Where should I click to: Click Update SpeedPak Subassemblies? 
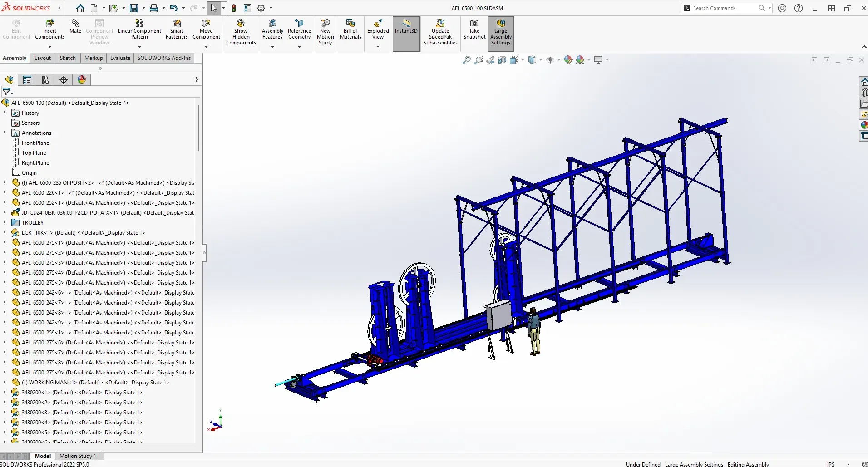tap(440, 32)
